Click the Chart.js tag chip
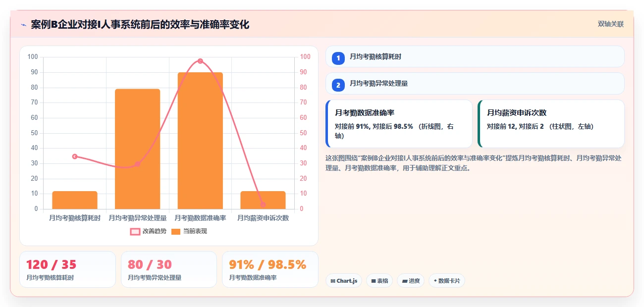 [344, 281]
